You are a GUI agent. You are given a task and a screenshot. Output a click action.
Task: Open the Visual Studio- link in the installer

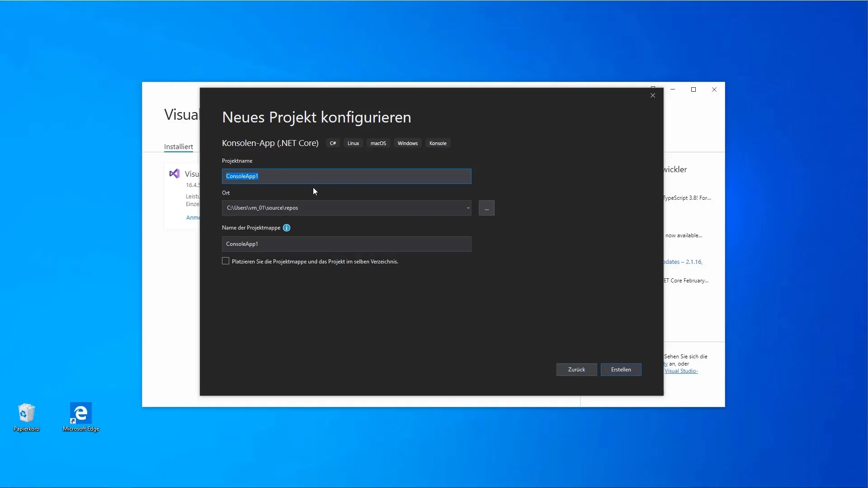tap(681, 371)
